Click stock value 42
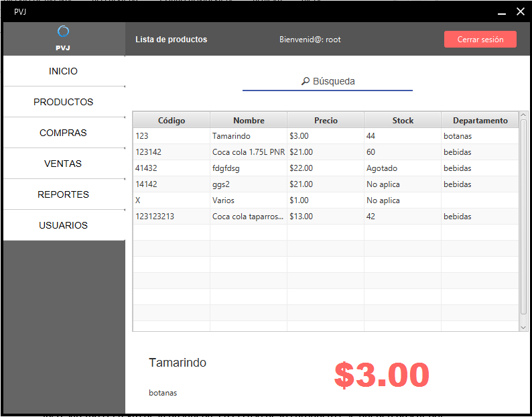 tap(403, 217)
